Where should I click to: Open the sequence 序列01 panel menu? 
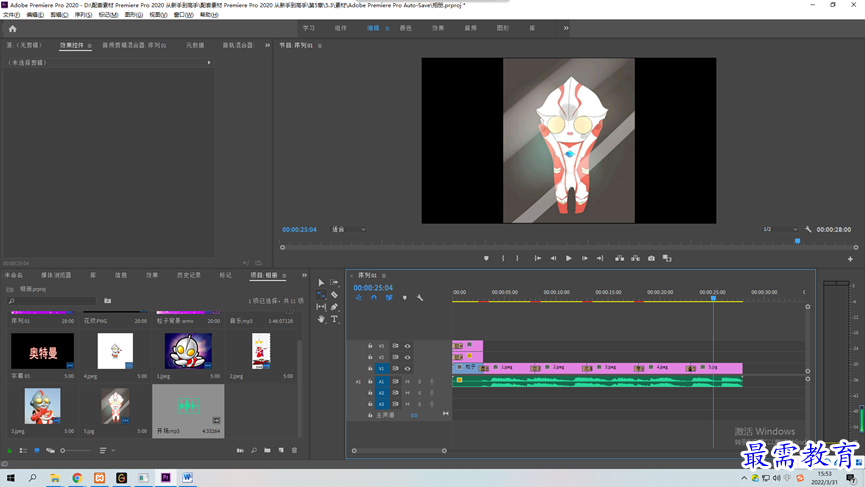tap(384, 276)
